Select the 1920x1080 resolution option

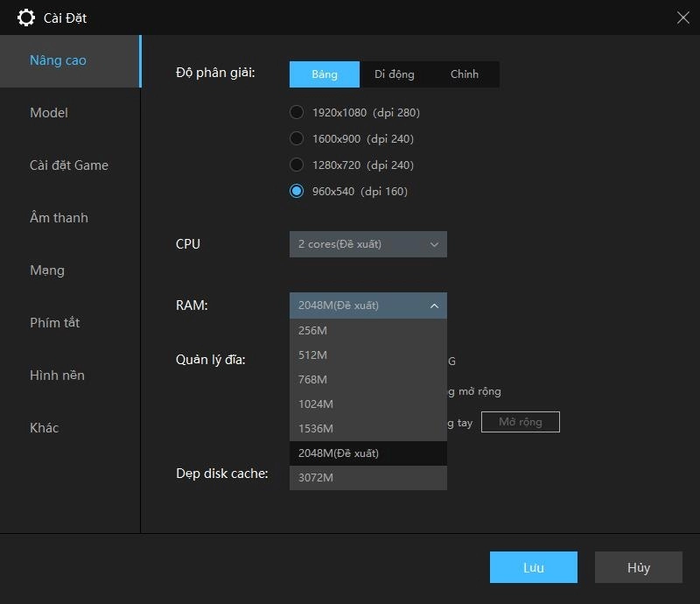click(297, 112)
